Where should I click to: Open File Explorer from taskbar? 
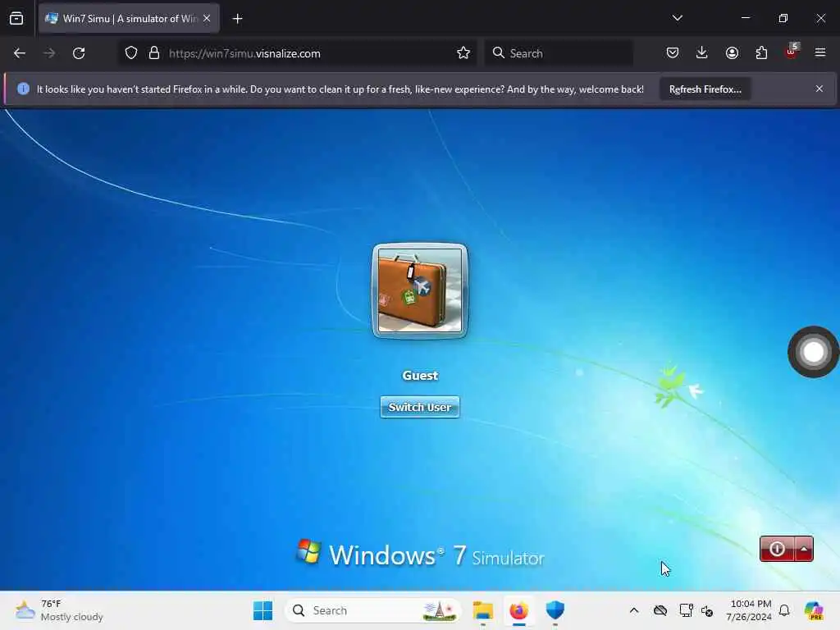pos(482,610)
